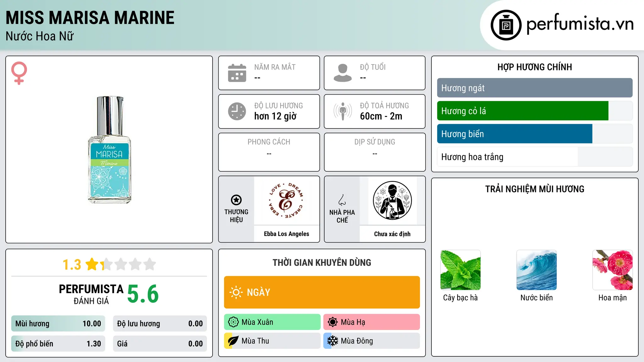This screenshot has height=362, width=644.
Task: Click the THỜI GIAN KHUYÊN DÙNG heading
Action: coord(322,263)
